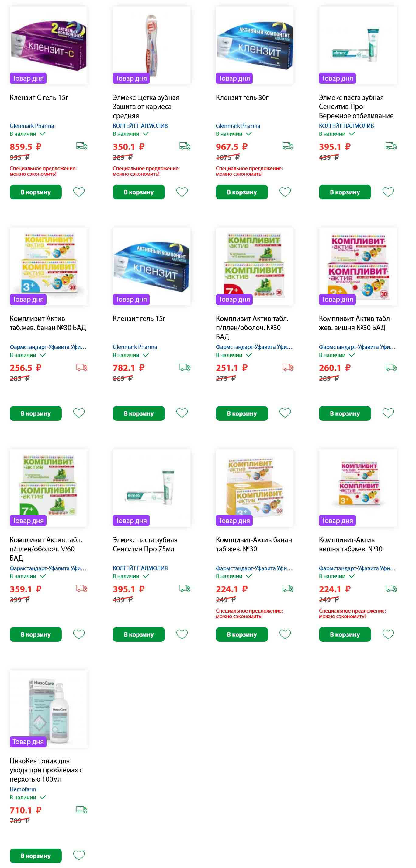Open Элмекс паста Бережное отбеливание product image

point(357,45)
